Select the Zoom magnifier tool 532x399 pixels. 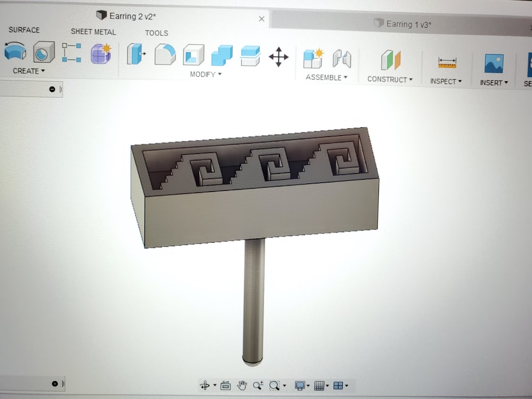[258, 385]
